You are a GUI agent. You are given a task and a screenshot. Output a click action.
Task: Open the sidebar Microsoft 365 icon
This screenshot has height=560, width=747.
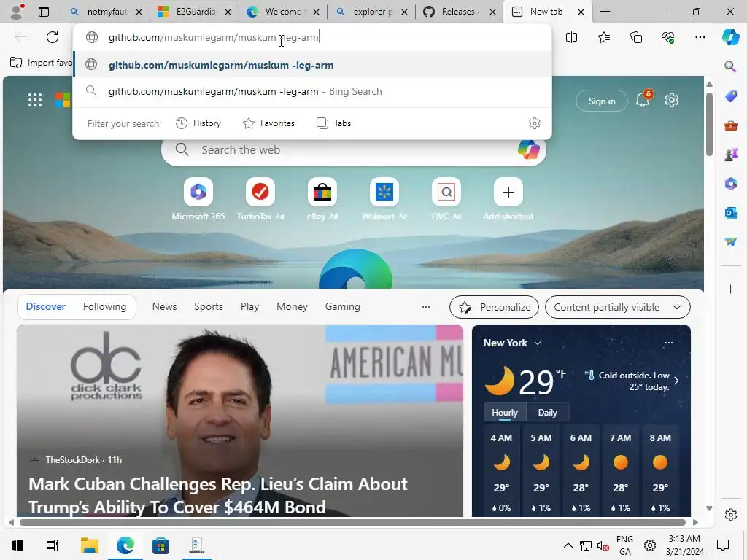pos(730,184)
